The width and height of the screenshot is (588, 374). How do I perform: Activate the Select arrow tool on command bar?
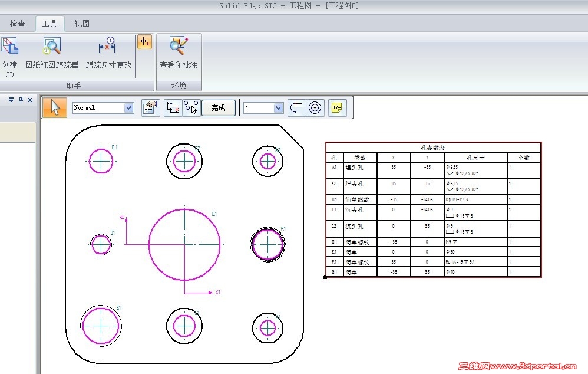(55, 108)
